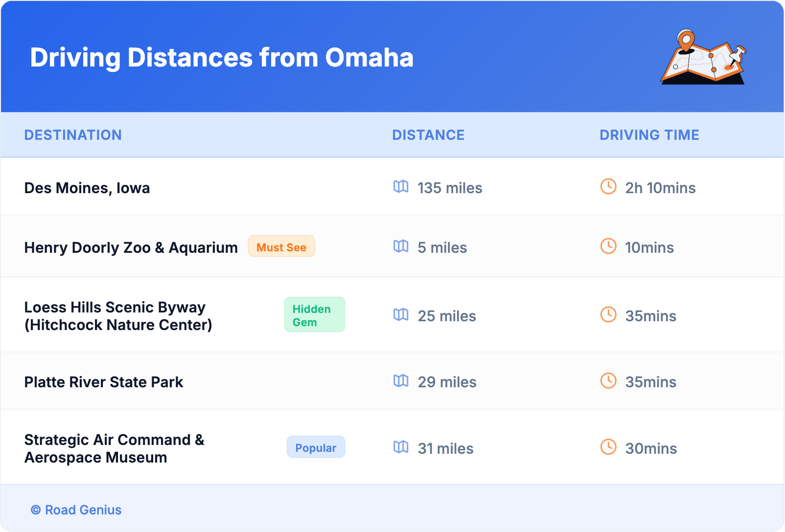
Task: Open the Road Genius copyright link
Action: click(x=76, y=510)
